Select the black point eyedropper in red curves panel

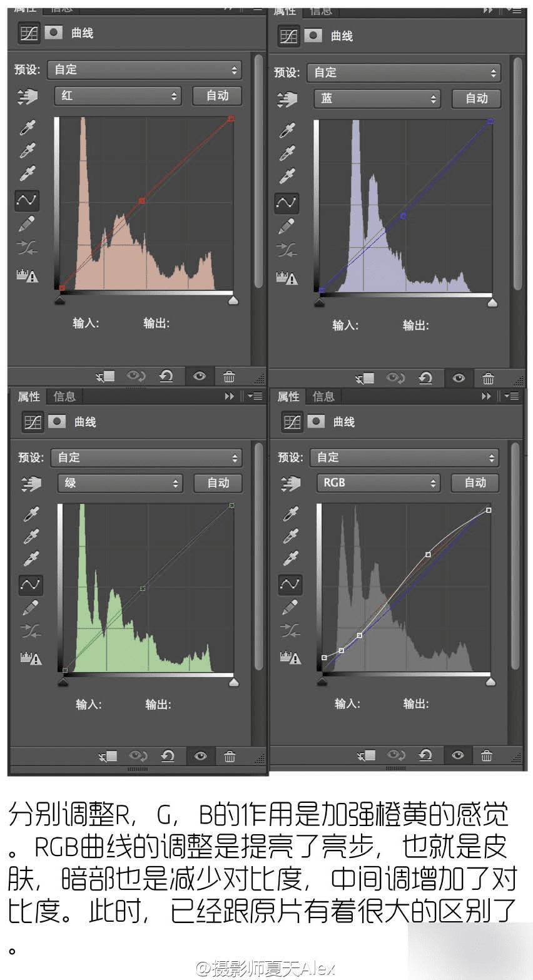[28, 128]
